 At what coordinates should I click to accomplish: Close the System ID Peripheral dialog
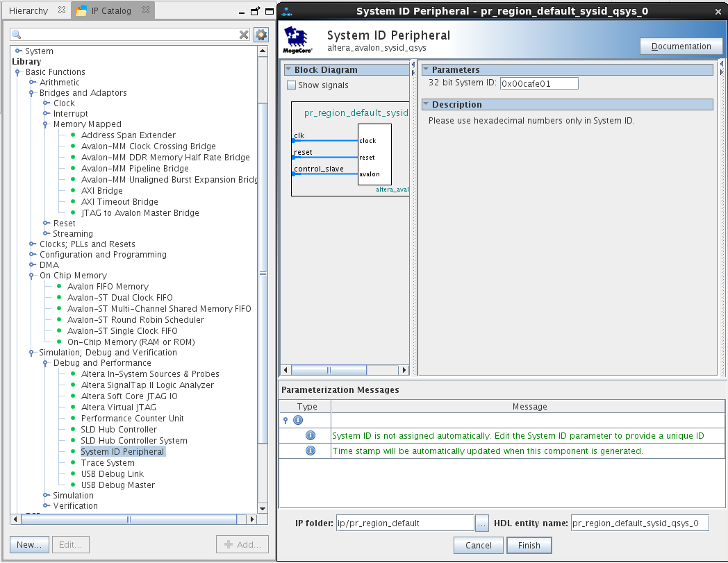[x=718, y=12]
